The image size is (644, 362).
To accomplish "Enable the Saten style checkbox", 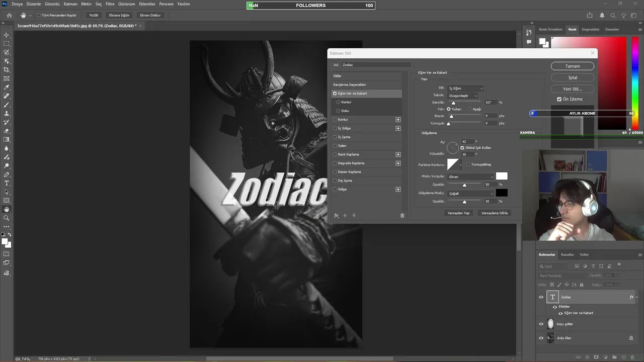I will coord(335,146).
